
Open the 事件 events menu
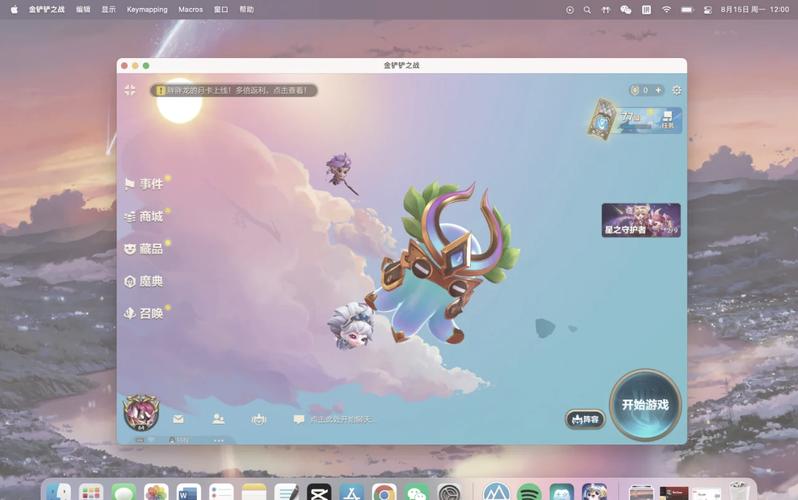(x=144, y=184)
